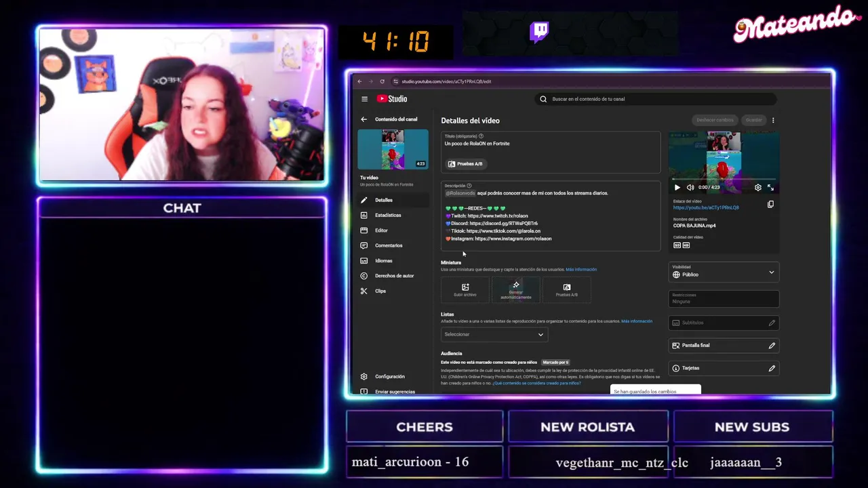The width and height of the screenshot is (868, 488).
Task: Expand the Visibilidad Público dropdown
Action: [x=724, y=272]
